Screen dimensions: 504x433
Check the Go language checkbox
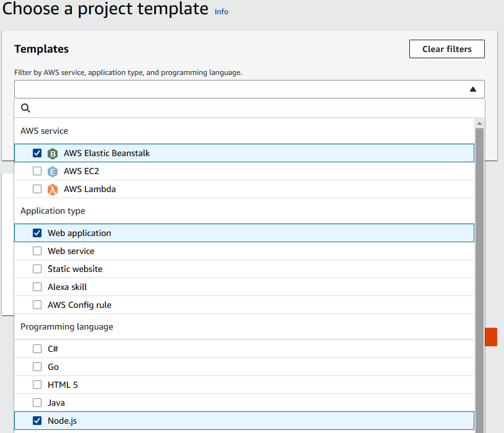click(37, 367)
